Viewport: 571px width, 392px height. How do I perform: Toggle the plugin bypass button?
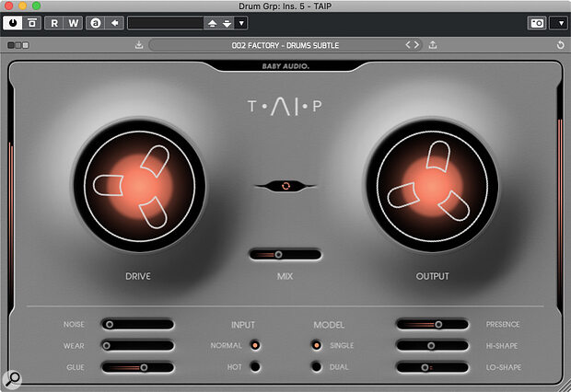pyautogui.click(x=32, y=23)
